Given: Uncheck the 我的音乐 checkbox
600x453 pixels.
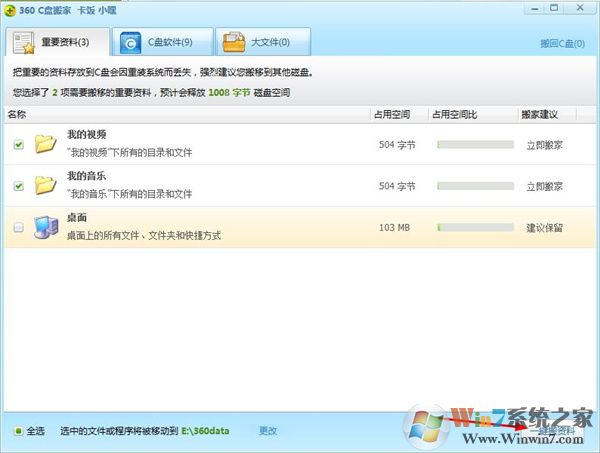Looking at the screenshot, I should [19, 186].
